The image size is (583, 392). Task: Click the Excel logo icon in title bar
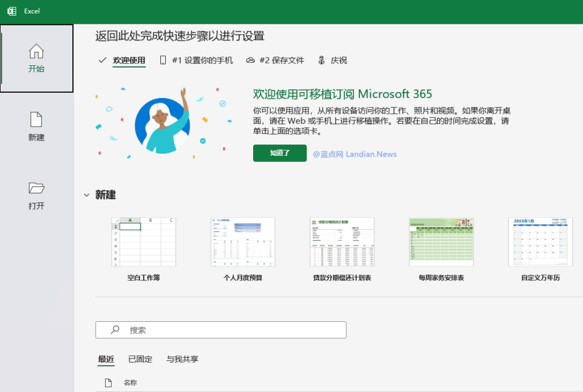(x=11, y=11)
